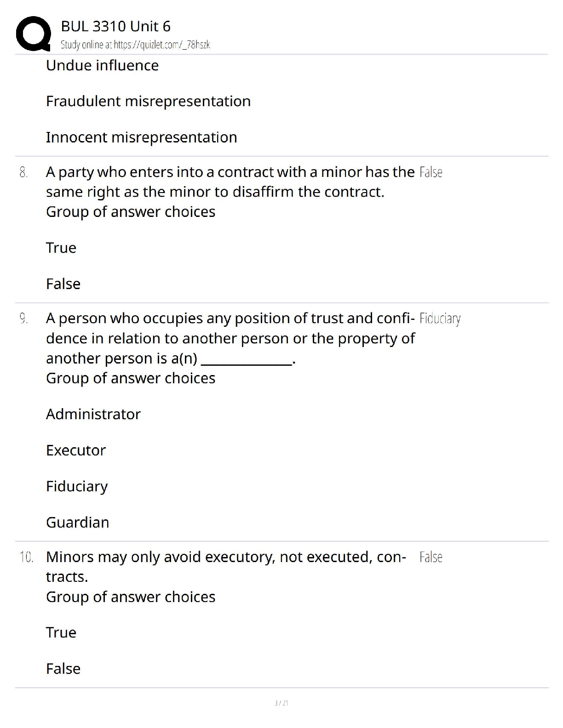The image size is (563, 728).
Task: Select False under question 10 choices
Action: point(63,668)
